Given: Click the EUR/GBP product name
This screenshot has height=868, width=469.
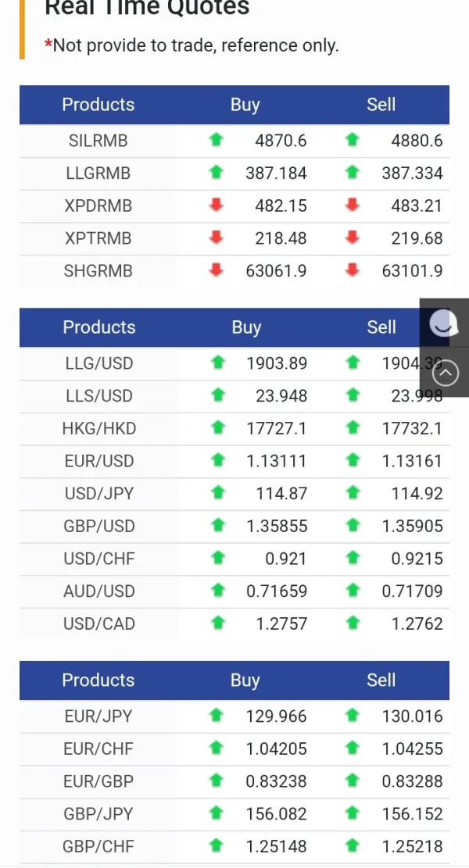Looking at the screenshot, I should 98,781.
